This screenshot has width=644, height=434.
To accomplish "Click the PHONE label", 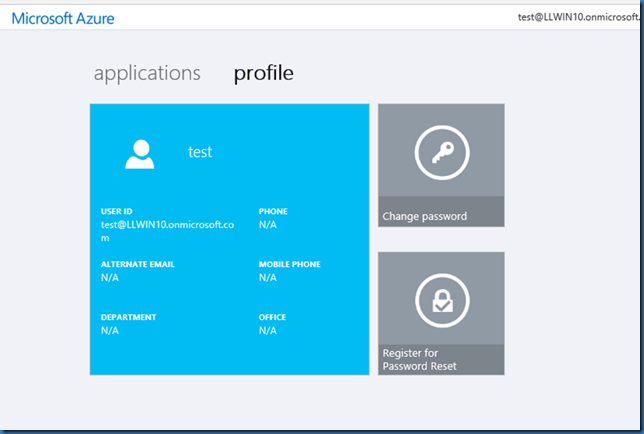I will [x=273, y=211].
